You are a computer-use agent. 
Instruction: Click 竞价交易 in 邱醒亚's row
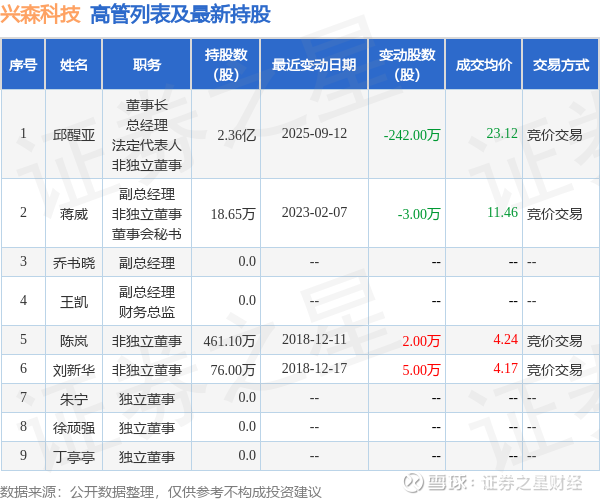click(554, 135)
